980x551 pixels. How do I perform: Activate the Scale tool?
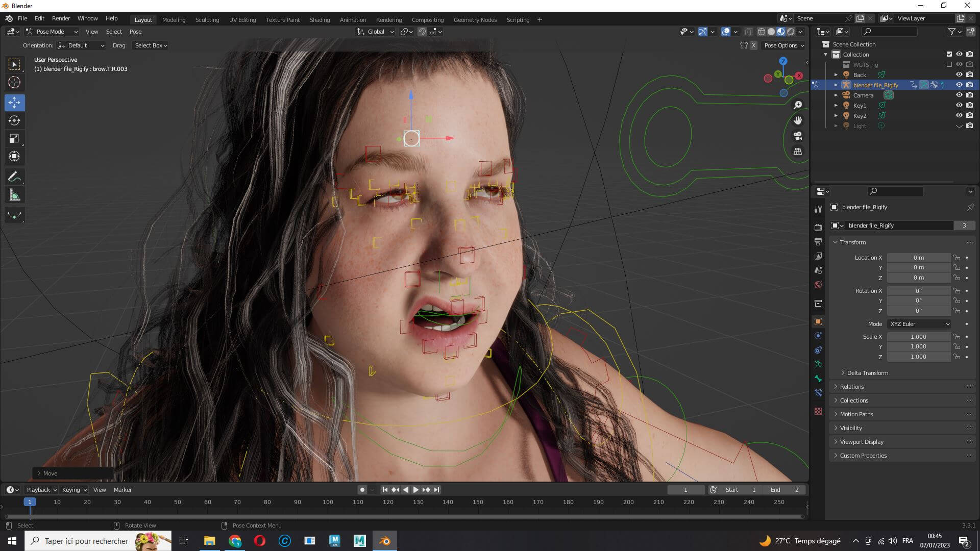click(14, 139)
